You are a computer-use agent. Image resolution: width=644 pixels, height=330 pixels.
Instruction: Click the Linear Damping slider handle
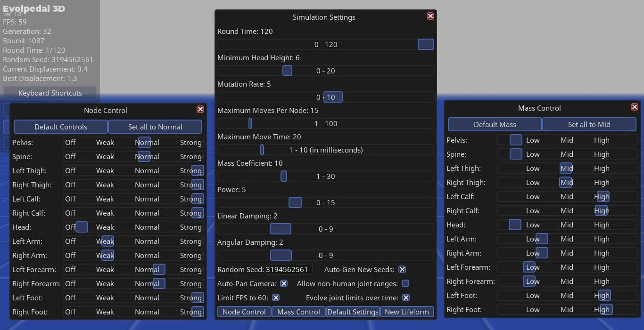click(281, 229)
